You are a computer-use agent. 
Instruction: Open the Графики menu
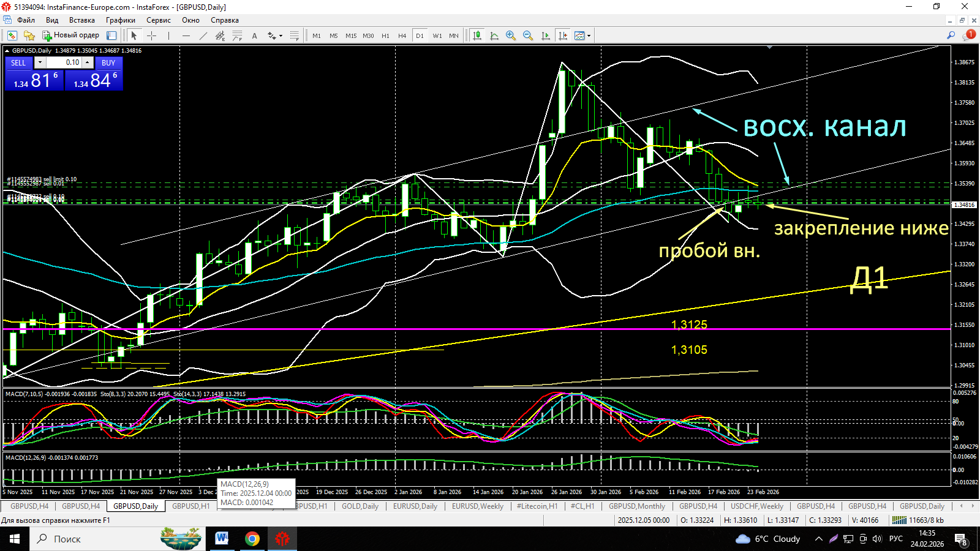[x=120, y=20]
